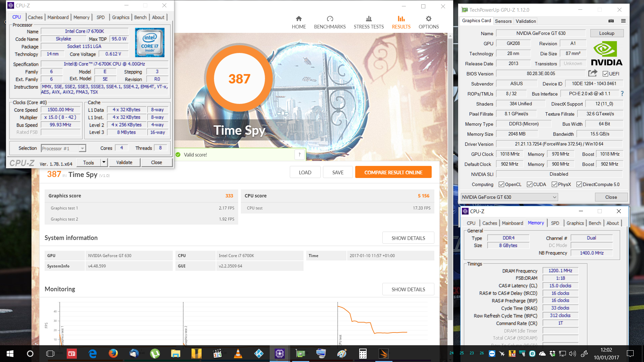This screenshot has height=362, width=644.
Task: Open the Dropbox tray icon
Action: pos(552,353)
